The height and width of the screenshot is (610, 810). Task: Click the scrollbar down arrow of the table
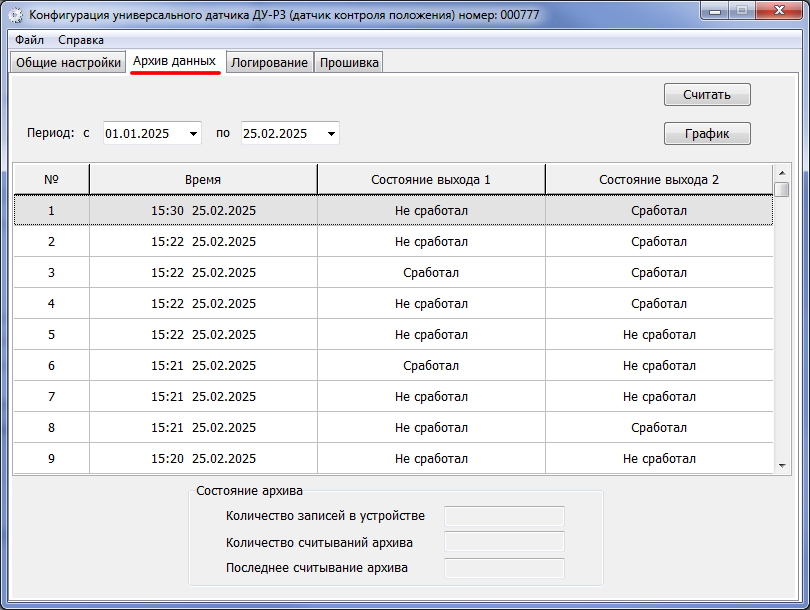click(x=782, y=466)
